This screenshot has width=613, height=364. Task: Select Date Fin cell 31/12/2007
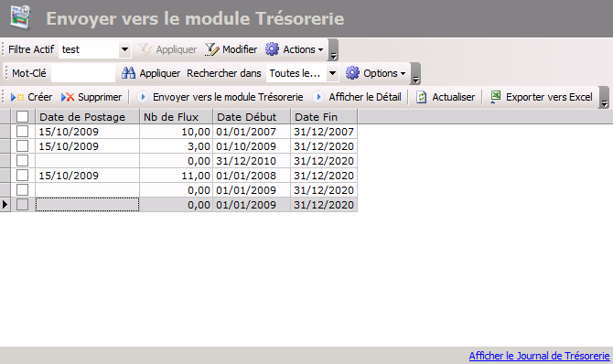pos(324,132)
